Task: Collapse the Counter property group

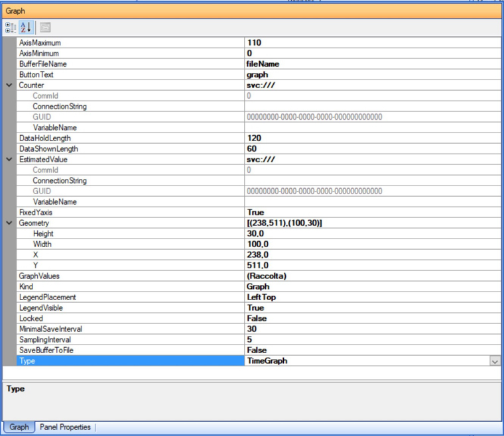Action: [x=9, y=85]
